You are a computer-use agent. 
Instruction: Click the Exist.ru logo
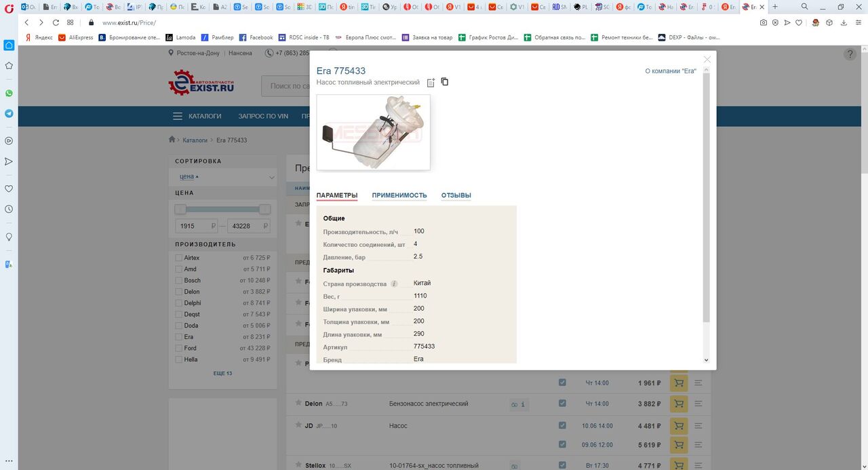click(x=201, y=83)
